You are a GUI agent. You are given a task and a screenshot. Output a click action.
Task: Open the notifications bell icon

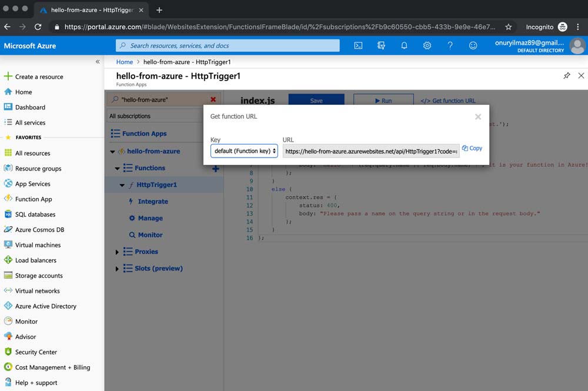click(404, 45)
